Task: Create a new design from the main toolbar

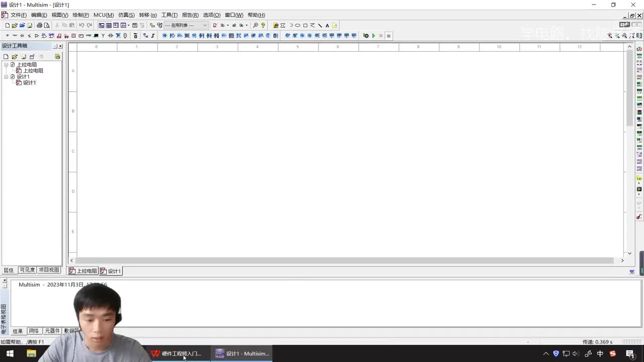Action: (7, 25)
